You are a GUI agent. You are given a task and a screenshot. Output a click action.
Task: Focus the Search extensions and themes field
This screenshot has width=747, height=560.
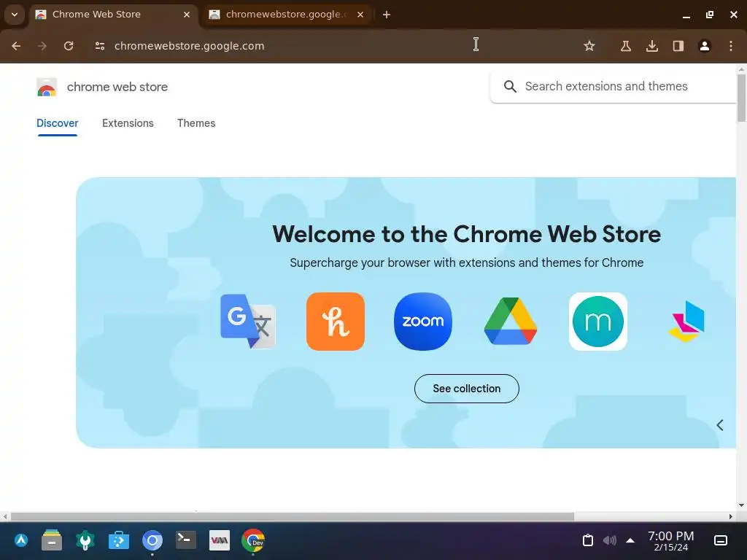point(614,86)
